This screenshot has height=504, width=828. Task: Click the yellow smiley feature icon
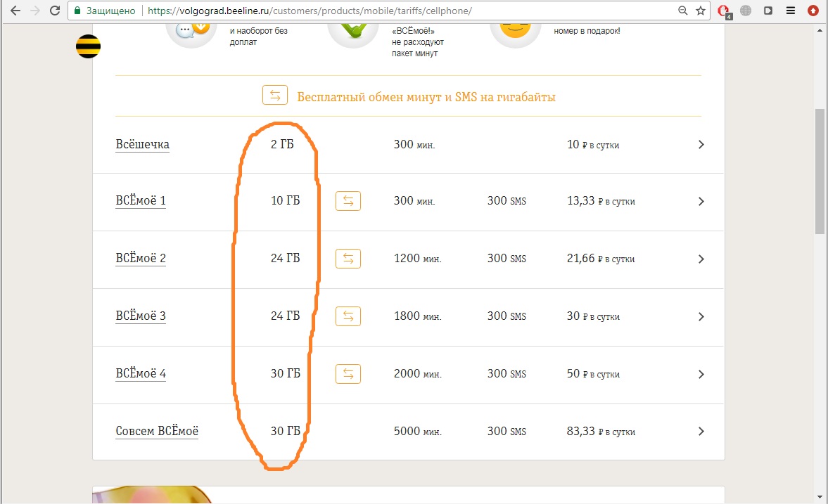coord(516,35)
